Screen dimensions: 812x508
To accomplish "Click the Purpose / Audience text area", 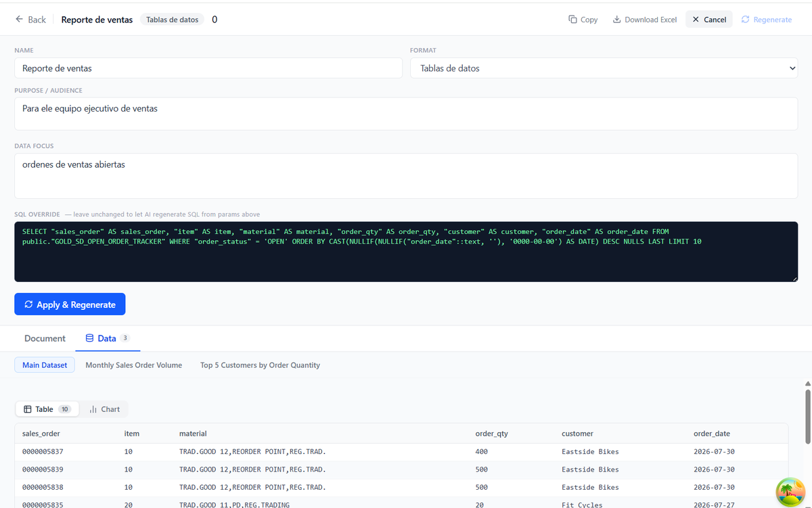I will [406, 114].
